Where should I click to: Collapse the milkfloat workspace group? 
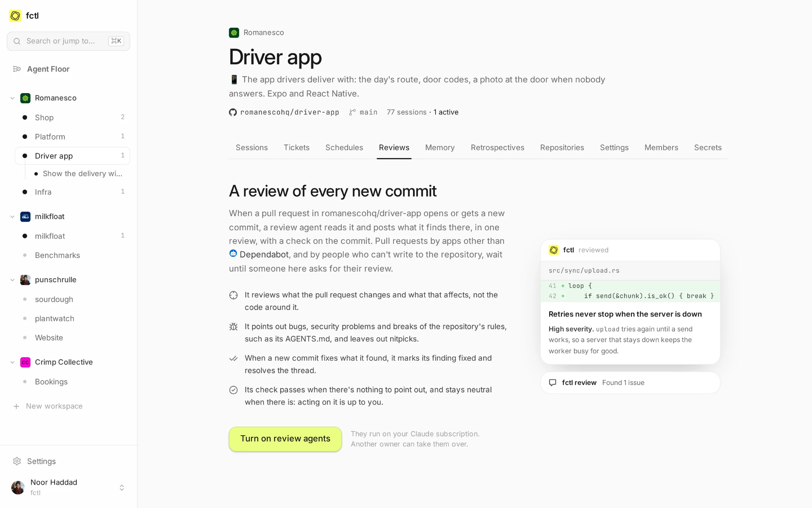pyautogui.click(x=12, y=217)
